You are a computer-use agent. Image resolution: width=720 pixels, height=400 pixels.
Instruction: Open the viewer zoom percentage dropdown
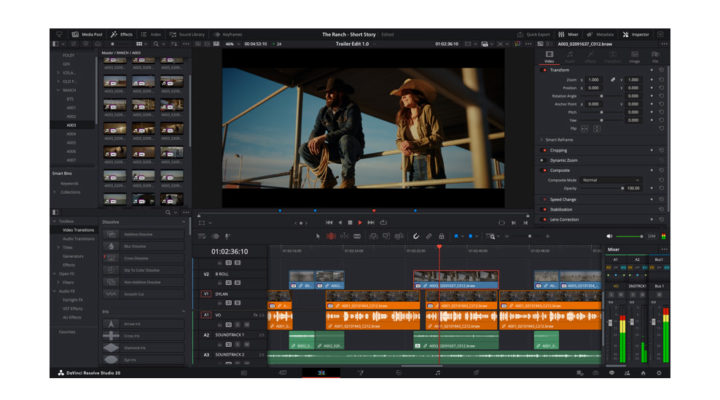coord(231,44)
